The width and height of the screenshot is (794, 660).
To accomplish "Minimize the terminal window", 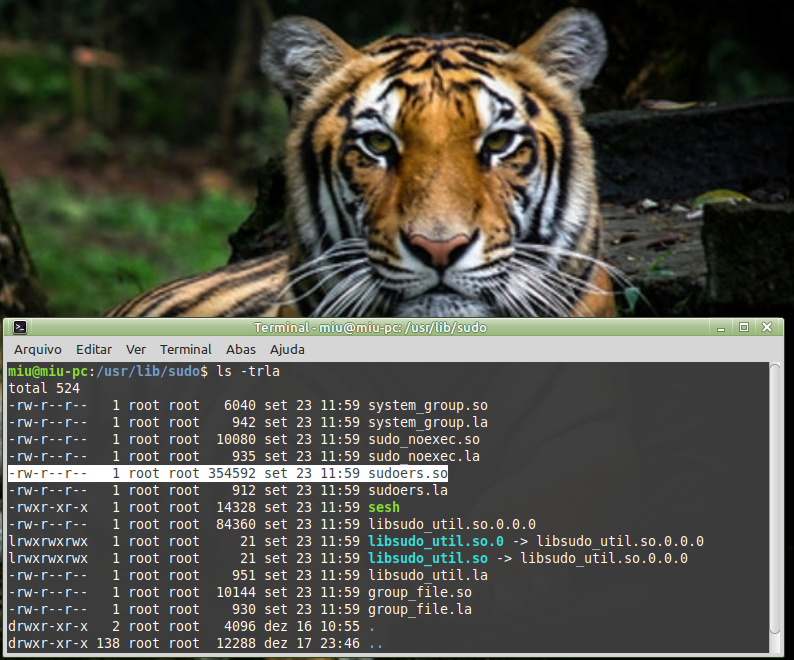I will pyautogui.click(x=721, y=328).
